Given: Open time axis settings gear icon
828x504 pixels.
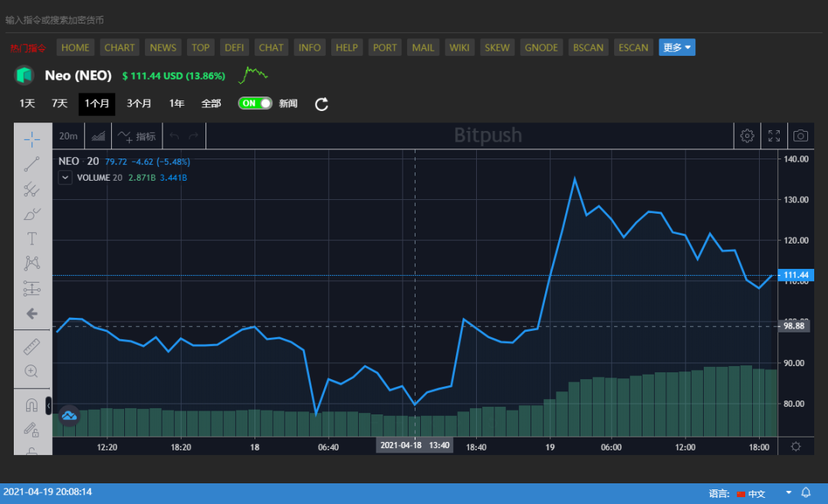Looking at the screenshot, I should coord(796,447).
